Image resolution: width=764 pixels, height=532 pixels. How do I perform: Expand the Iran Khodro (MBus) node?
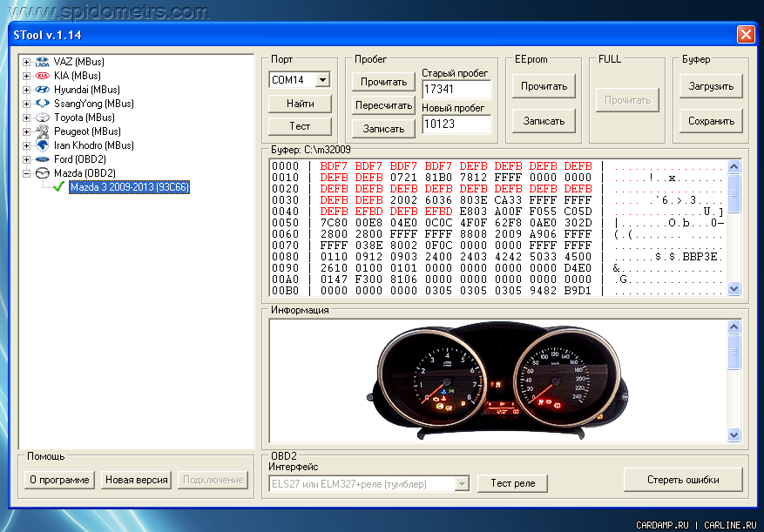(27, 145)
